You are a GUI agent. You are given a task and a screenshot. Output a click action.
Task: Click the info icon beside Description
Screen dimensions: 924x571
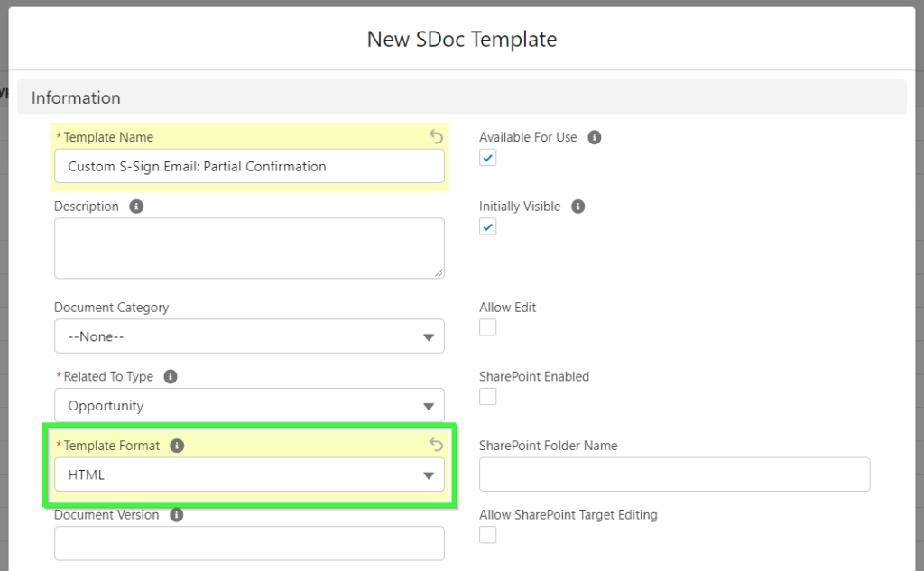(x=135, y=206)
